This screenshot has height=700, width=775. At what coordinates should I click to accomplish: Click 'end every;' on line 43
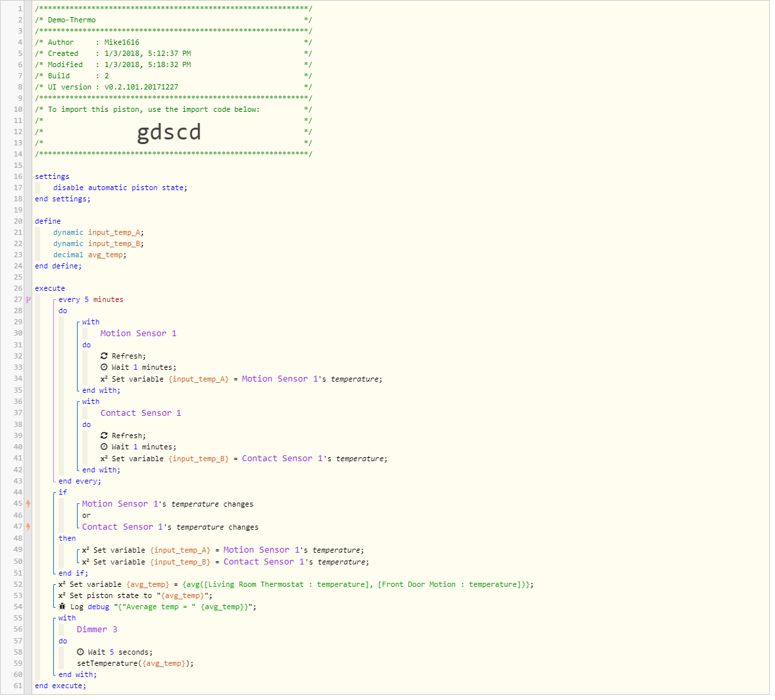[80, 483]
